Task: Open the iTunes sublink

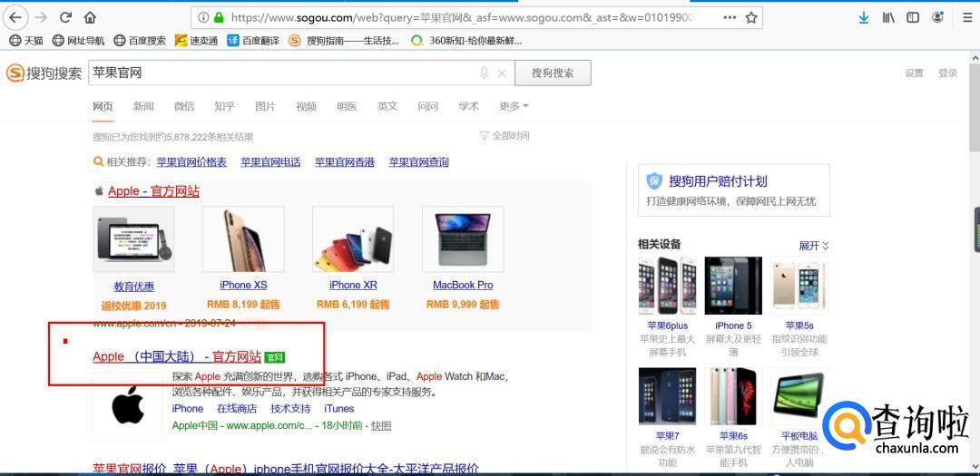Action: click(338, 409)
